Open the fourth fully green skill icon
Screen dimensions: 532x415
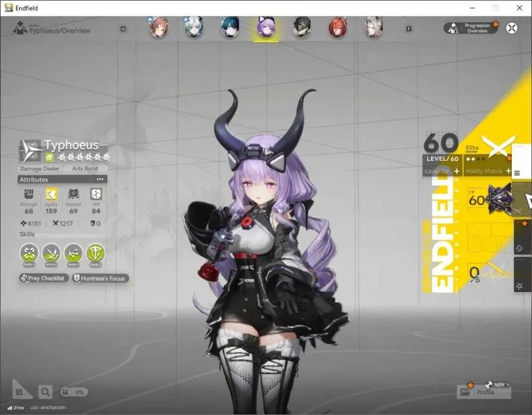pos(96,253)
